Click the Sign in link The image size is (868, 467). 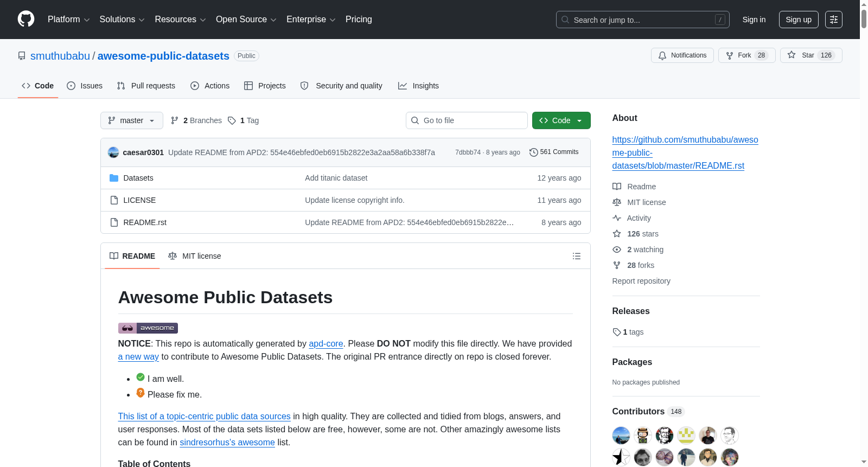pos(754,20)
